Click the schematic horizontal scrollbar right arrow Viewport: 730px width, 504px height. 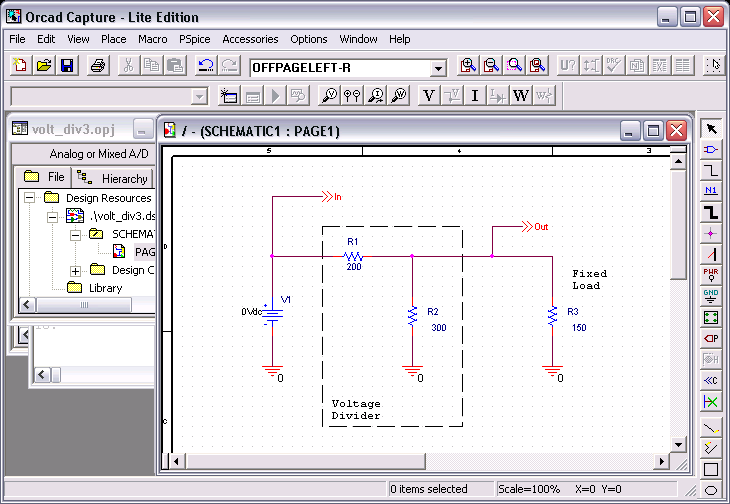(661, 461)
